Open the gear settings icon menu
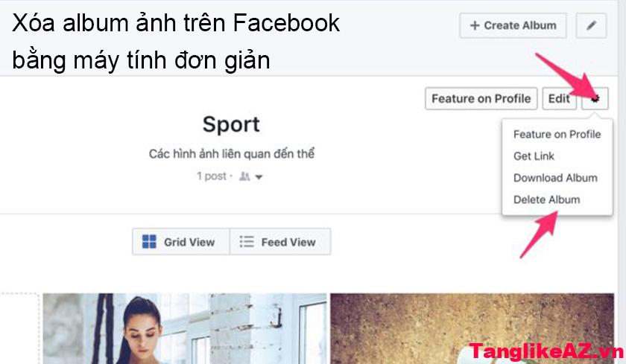The height and width of the screenshot is (364, 626). (595, 98)
